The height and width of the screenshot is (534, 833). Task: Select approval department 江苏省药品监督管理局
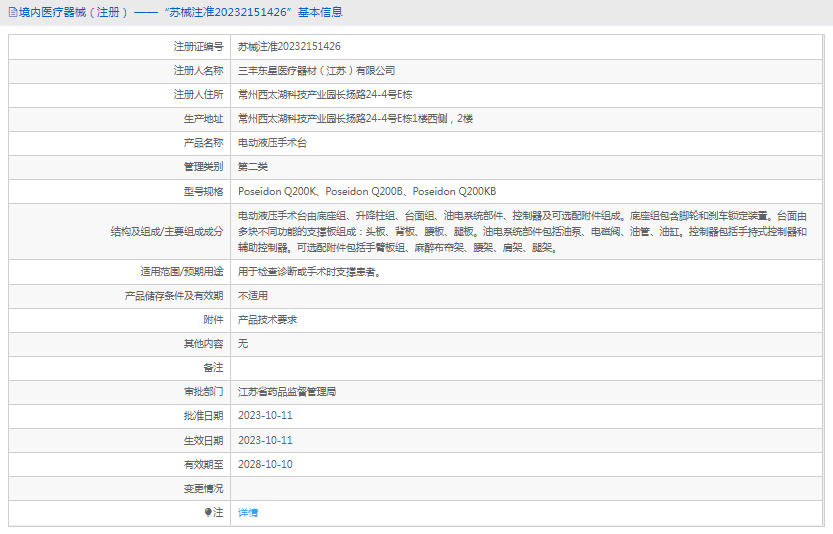pyautogui.click(x=287, y=392)
